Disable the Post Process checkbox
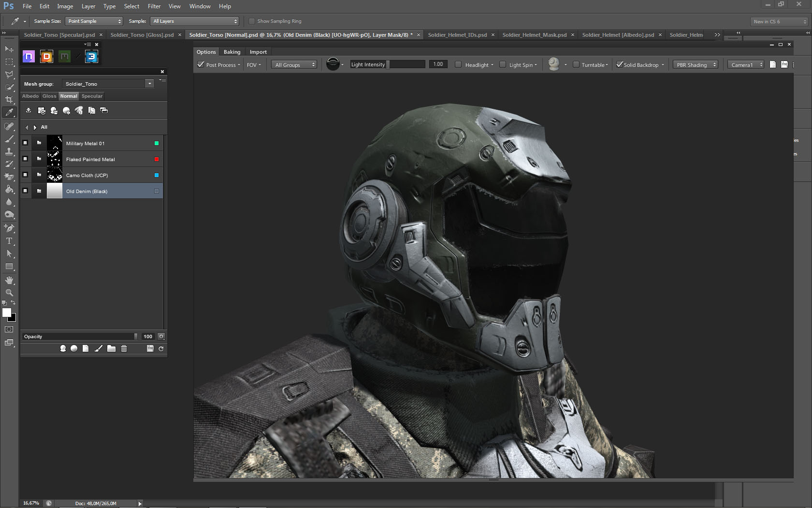Screen dimensions: 812x508 click(x=201, y=64)
